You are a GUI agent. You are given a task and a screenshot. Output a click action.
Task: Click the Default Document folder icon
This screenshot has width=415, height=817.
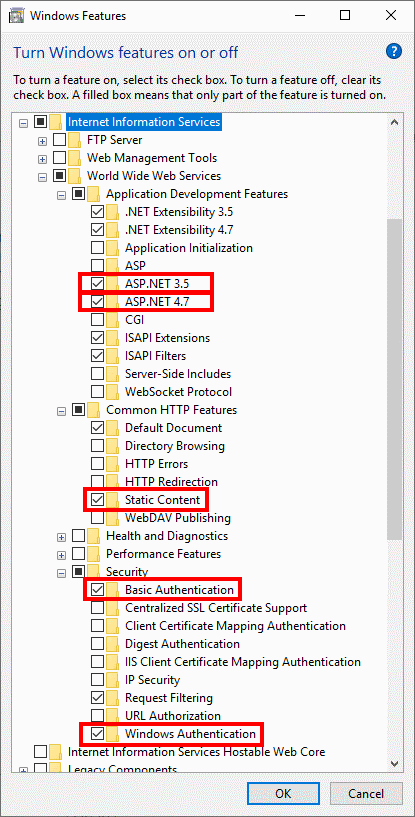(x=113, y=428)
